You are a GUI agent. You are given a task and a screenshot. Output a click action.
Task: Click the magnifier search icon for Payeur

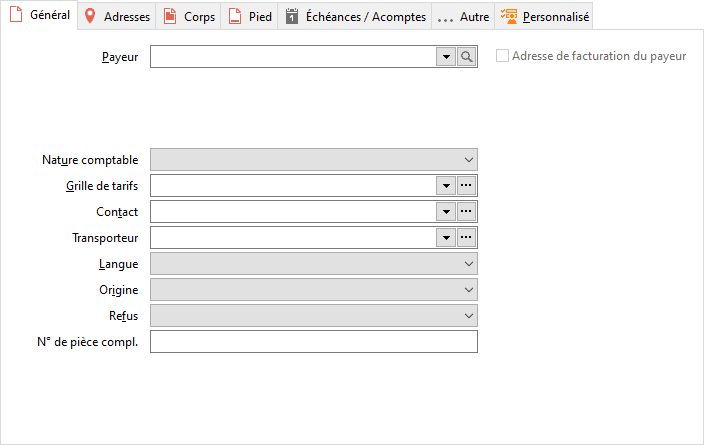click(x=466, y=57)
